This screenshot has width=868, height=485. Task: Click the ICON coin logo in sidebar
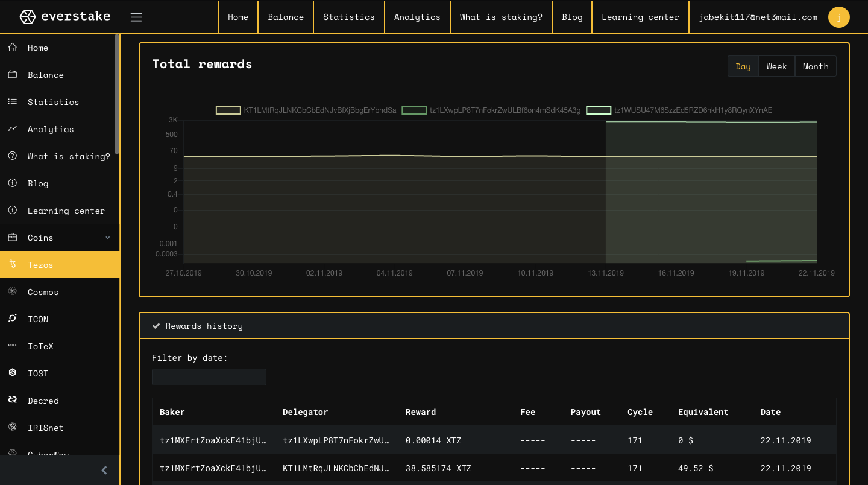tap(12, 319)
